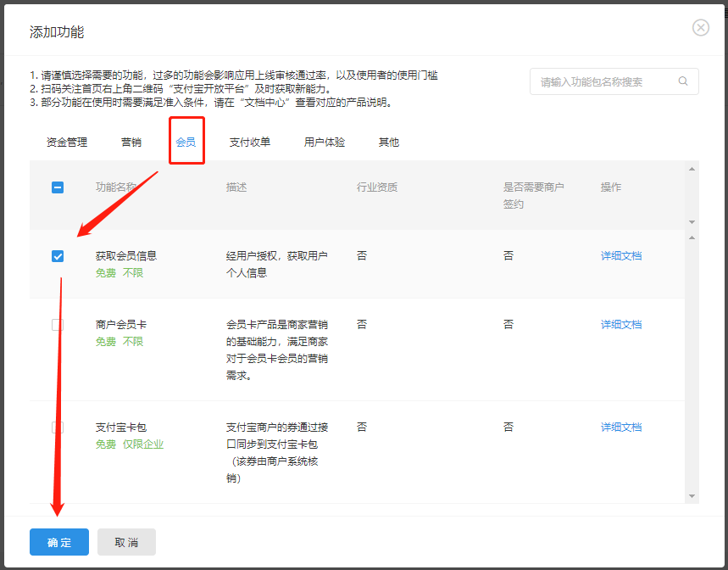Image resolution: width=728 pixels, height=570 pixels.
Task: Switch to the 其他 tab
Action: (389, 142)
